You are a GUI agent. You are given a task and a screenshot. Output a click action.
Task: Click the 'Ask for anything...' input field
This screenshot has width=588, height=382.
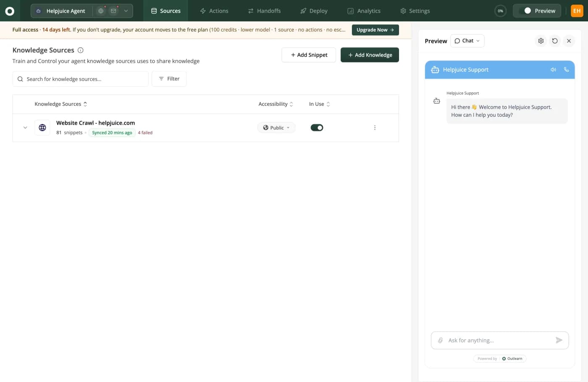499,340
